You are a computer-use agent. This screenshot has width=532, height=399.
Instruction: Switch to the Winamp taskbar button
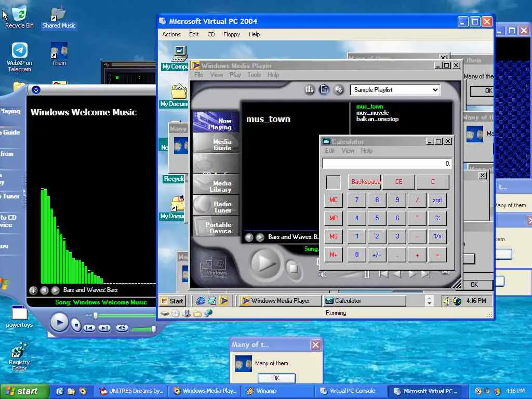(276, 391)
